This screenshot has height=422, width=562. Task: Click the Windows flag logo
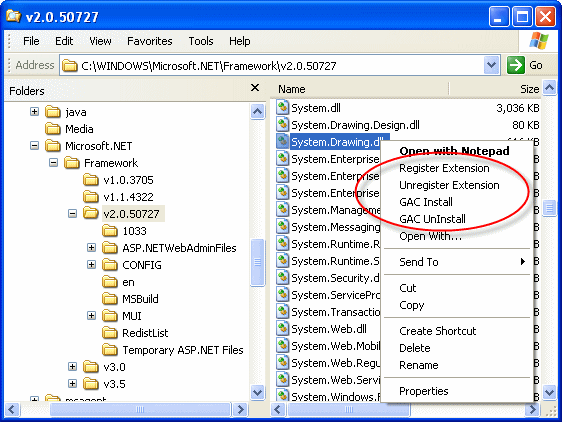(539, 41)
